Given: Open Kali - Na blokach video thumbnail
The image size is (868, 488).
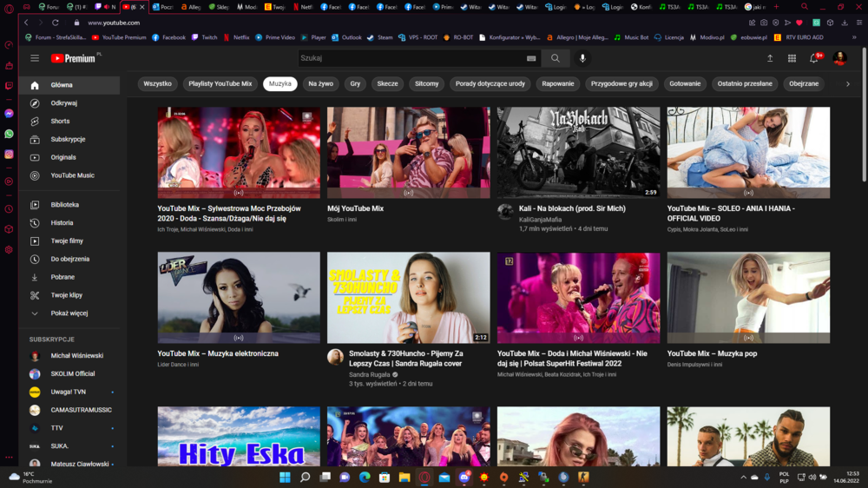Looking at the screenshot, I should (x=578, y=152).
